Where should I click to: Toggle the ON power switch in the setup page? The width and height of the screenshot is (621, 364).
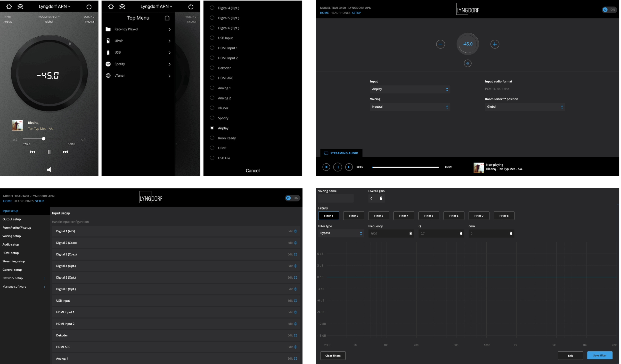292,198
